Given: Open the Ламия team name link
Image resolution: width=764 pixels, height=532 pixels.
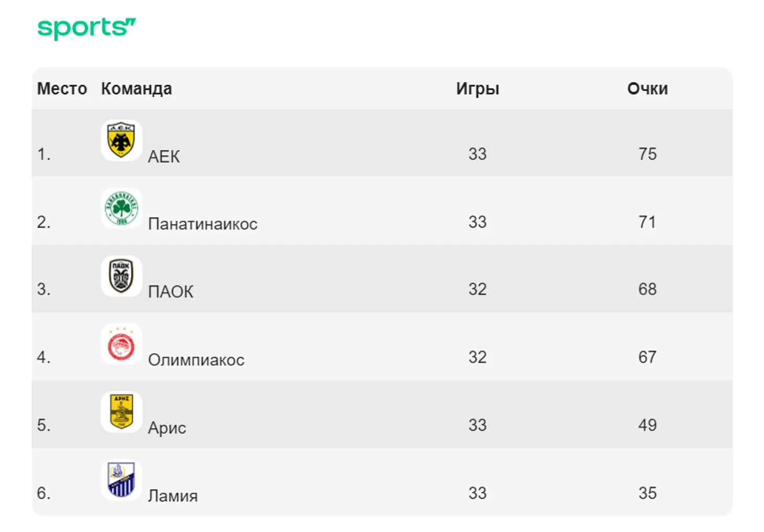Looking at the screenshot, I should coord(173,495).
